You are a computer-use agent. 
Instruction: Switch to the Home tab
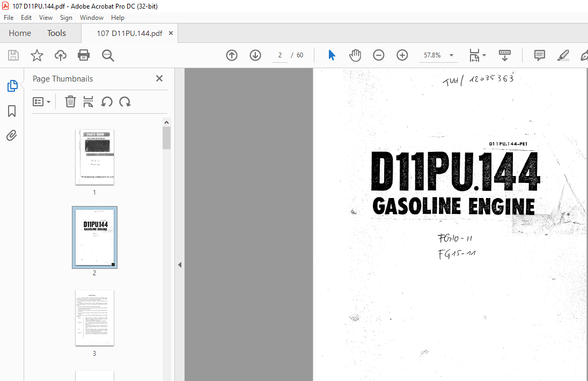coord(20,33)
